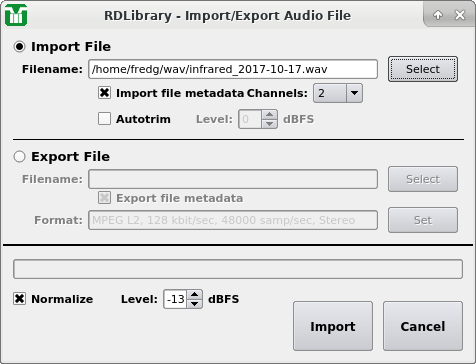Uncheck Import file metadata checkbox
This screenshot has height=364, width=476.
click(104, 93)
